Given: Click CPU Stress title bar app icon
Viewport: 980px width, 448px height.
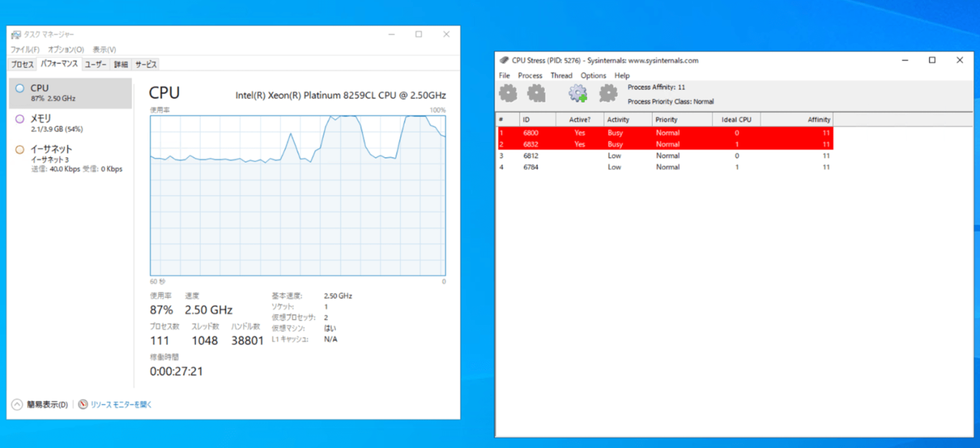Looking at the screenshot, I should click(x=504, y=60).
